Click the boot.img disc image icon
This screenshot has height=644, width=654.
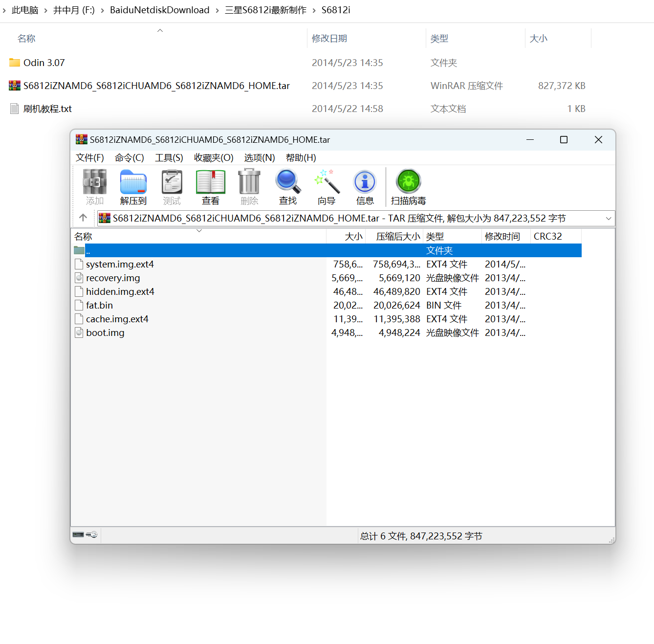[79, 333]
